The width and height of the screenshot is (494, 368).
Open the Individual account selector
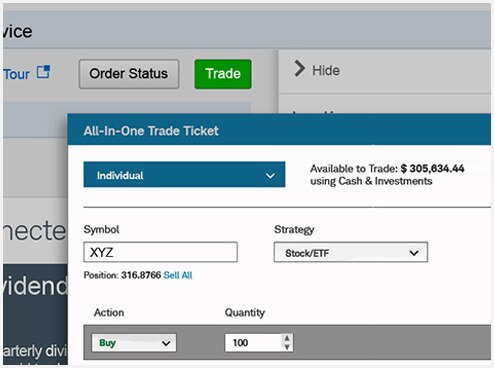pyautogui.click(x=184, y=175)
